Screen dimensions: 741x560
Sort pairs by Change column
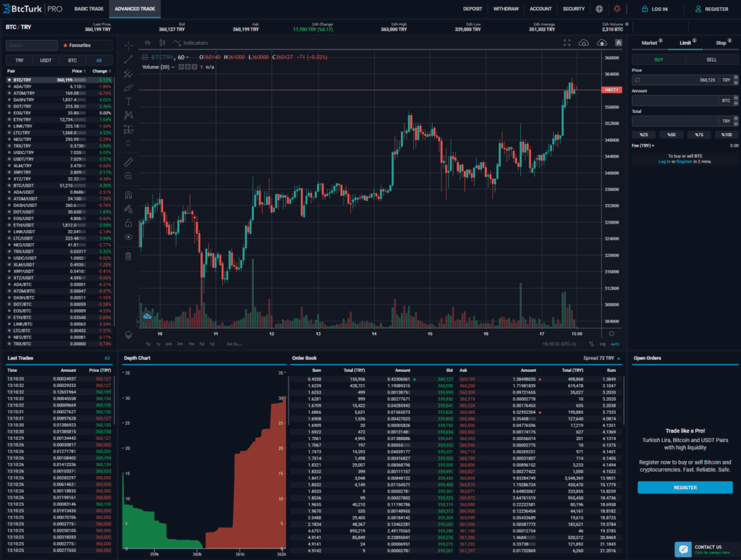click(x=101, y=72)
